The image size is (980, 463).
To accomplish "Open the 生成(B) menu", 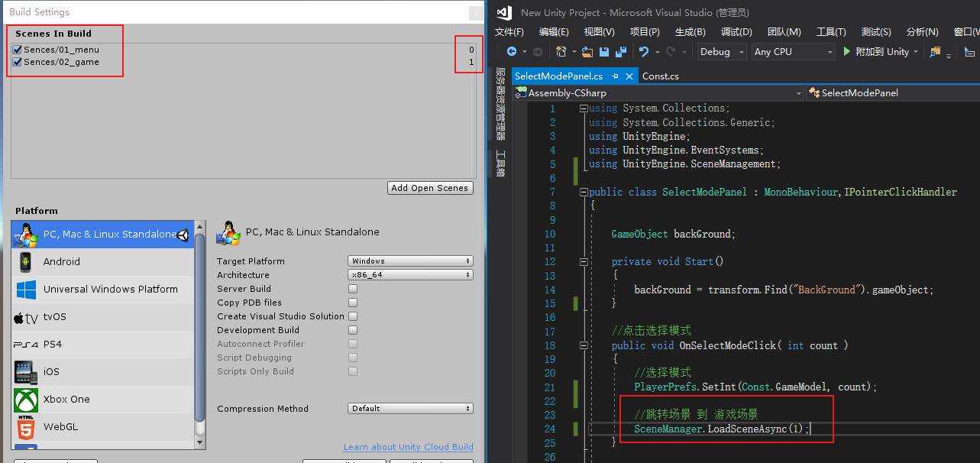I will click(691, 32).
